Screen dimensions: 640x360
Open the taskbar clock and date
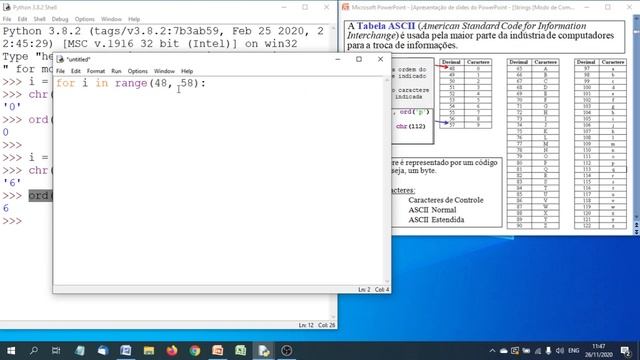pyautogui.click(x=598, y=351)
